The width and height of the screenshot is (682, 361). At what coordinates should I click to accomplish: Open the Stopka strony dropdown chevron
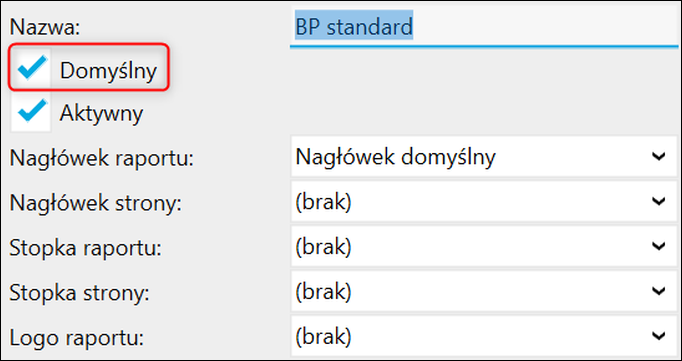pyautogui.click(x=659, y=291)
